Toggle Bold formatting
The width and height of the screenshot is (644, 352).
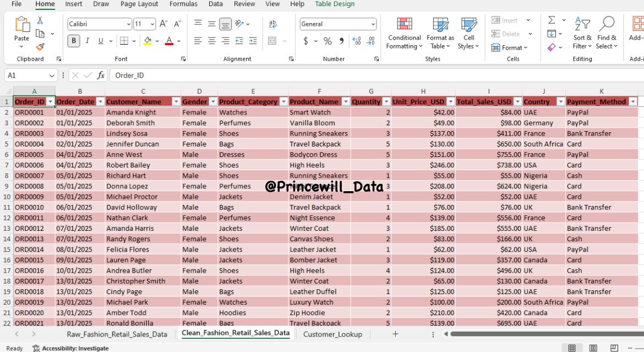point(74,41)
